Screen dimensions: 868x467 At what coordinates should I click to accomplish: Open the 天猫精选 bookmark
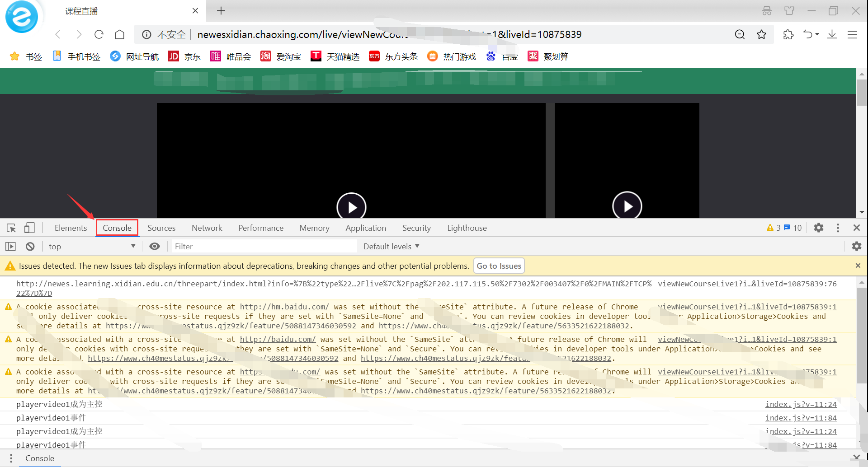click(335, 56)
